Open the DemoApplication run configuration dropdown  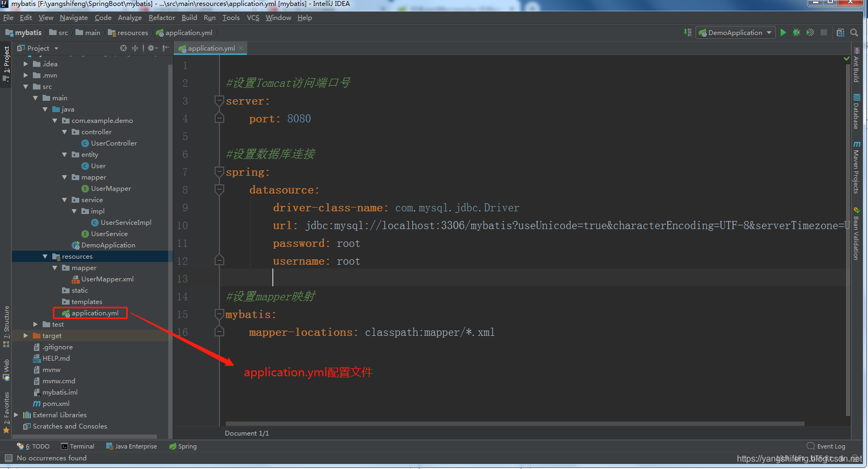pos(735,32)
